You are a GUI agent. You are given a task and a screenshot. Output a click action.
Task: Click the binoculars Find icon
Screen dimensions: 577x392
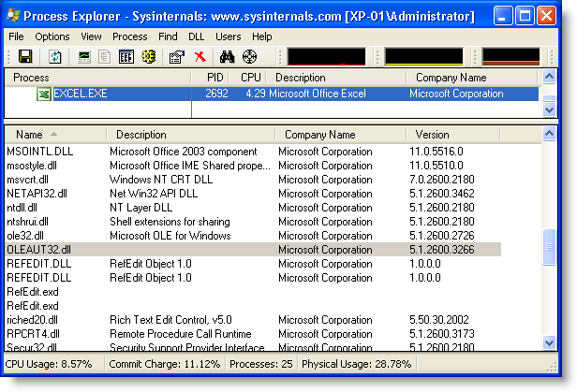227,56
